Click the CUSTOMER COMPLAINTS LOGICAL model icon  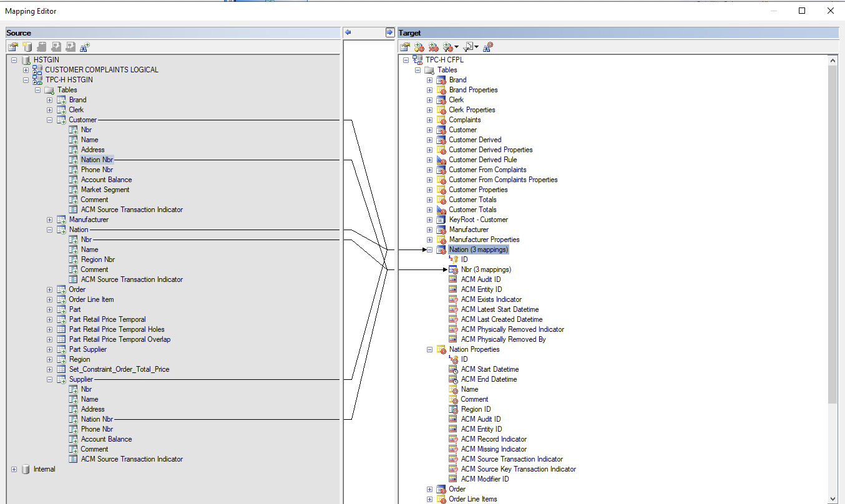[37, 70]
